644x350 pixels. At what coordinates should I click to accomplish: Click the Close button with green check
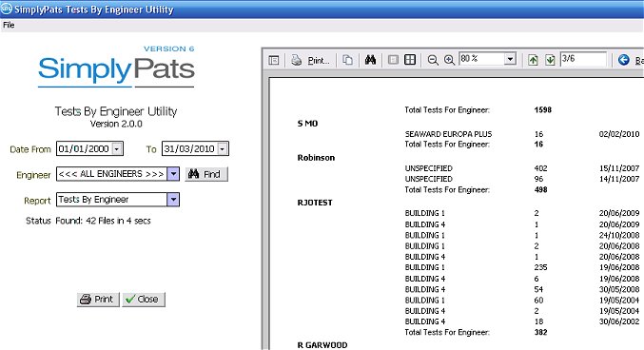point(144,300)
